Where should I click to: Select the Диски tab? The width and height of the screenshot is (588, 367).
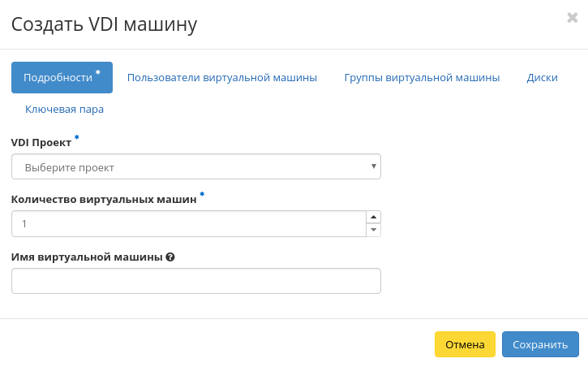(x=542, y=78)
